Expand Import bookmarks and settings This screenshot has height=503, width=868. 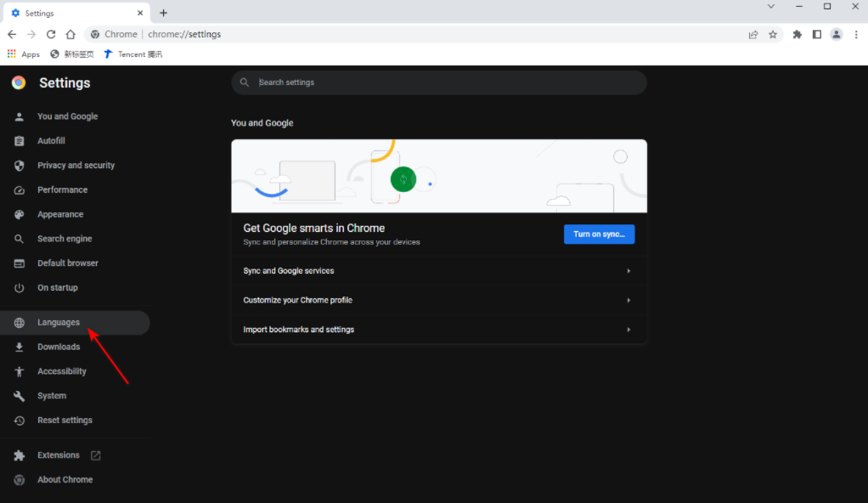click(x=439, y=330)
